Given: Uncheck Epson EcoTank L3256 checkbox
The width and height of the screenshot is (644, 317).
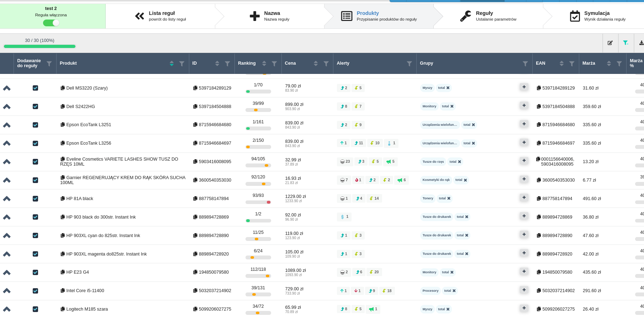Looking at the screenshot, I should pos(35,143).
